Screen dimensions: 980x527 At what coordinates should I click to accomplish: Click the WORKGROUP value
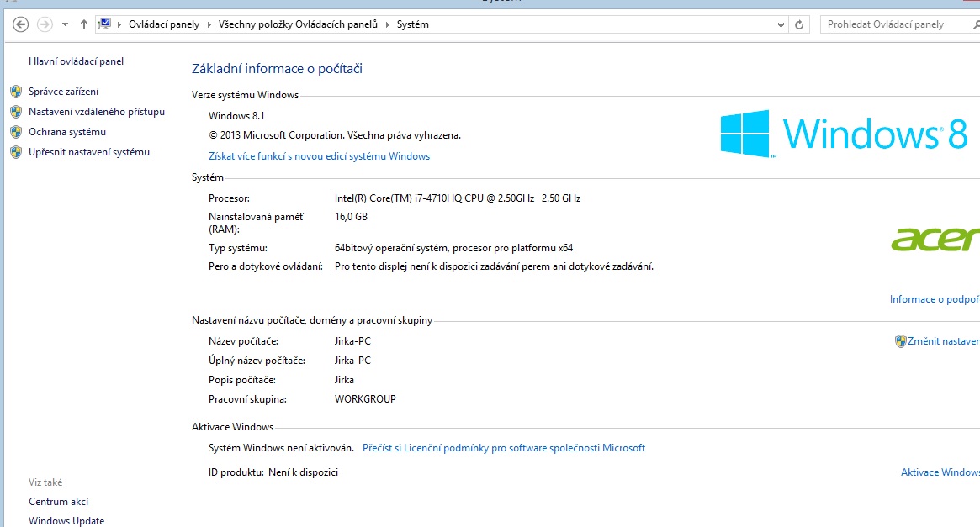(365, 399)
